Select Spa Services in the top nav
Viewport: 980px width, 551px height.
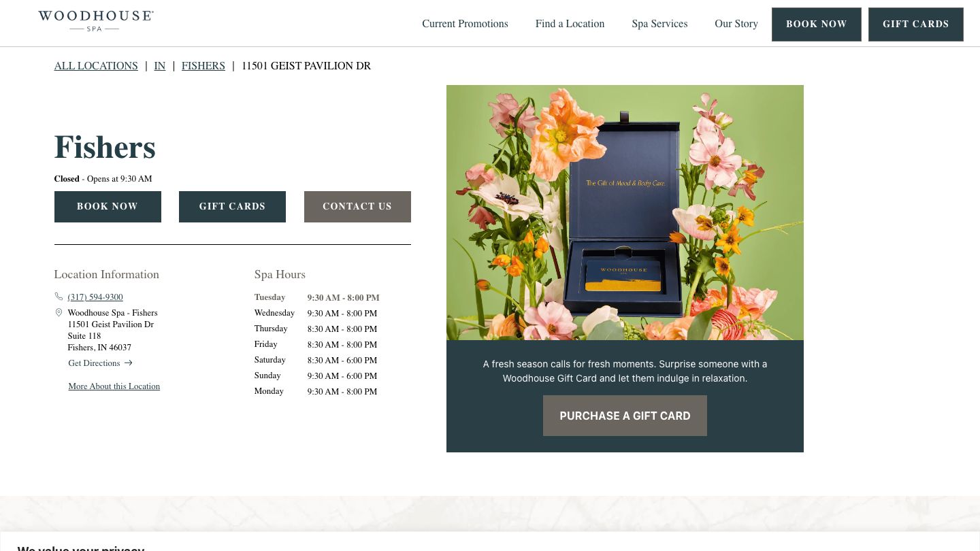[659, 24]
